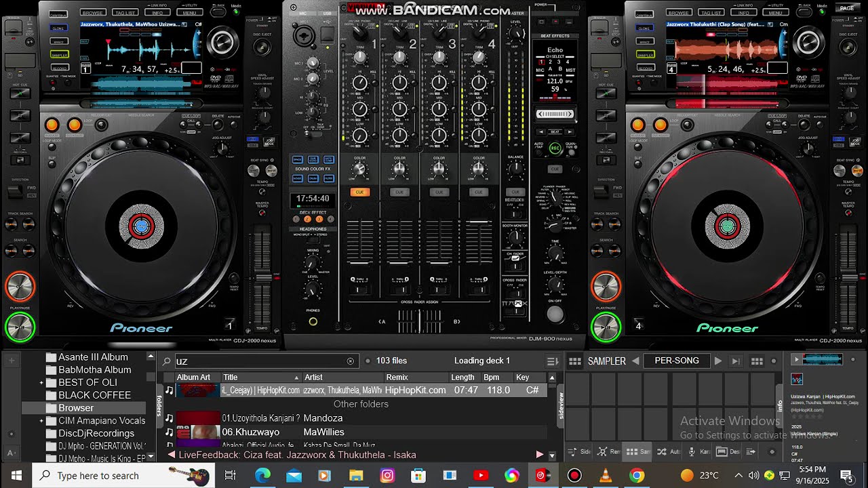Click the right deck BROWSE button
The width and height of the screenshot is (868, 488).
pyautogui.click(x=679, y=12)
